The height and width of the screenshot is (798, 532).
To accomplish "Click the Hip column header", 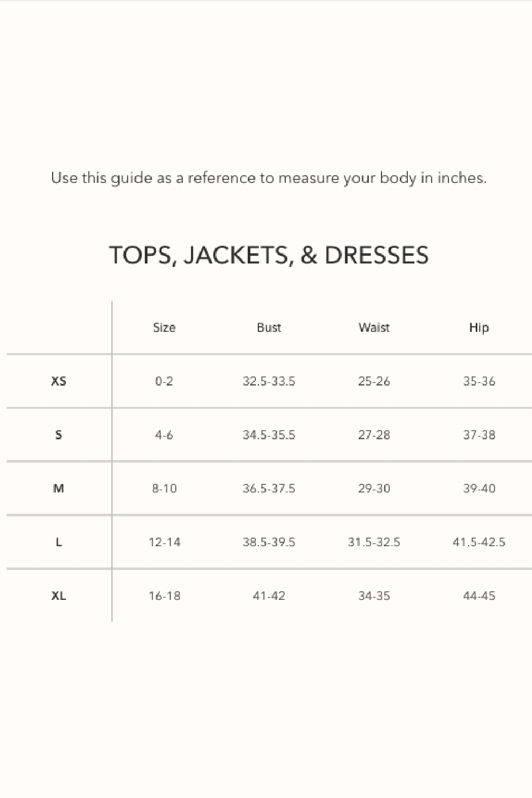I will tap(479, 328).
